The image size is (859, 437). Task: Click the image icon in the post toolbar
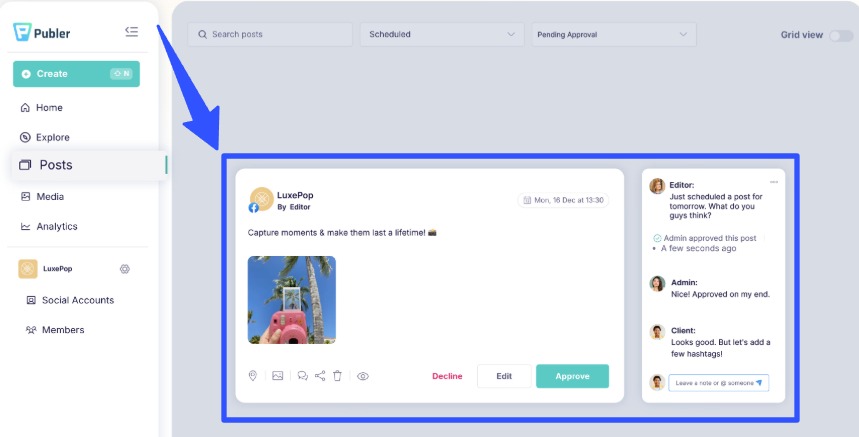click(278, 376)
